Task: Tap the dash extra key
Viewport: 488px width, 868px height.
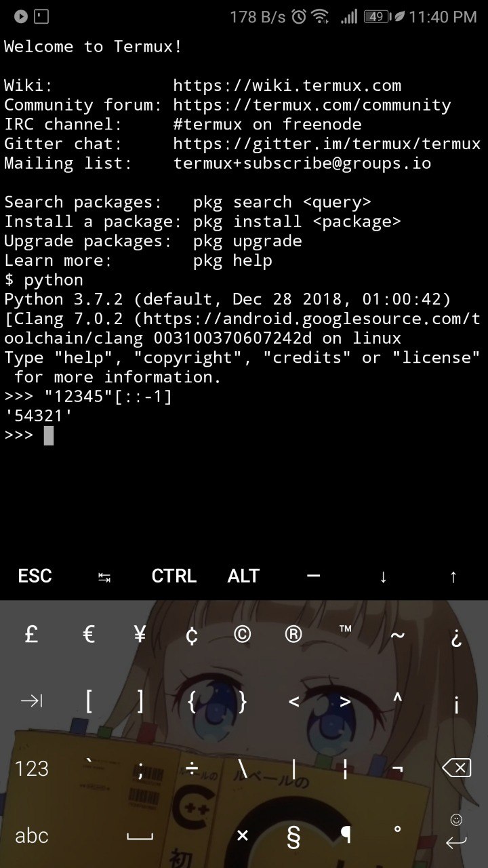Action: [313, 576]
